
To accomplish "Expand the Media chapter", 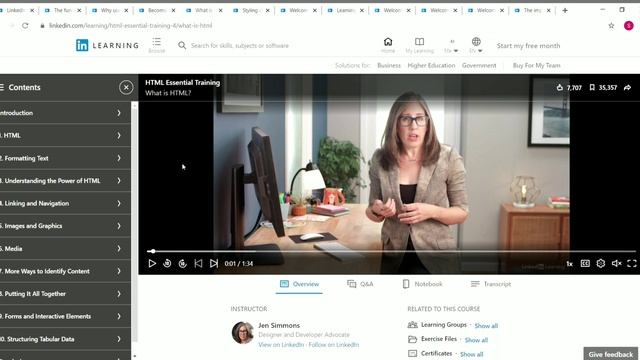I will (x=65, y=249).
